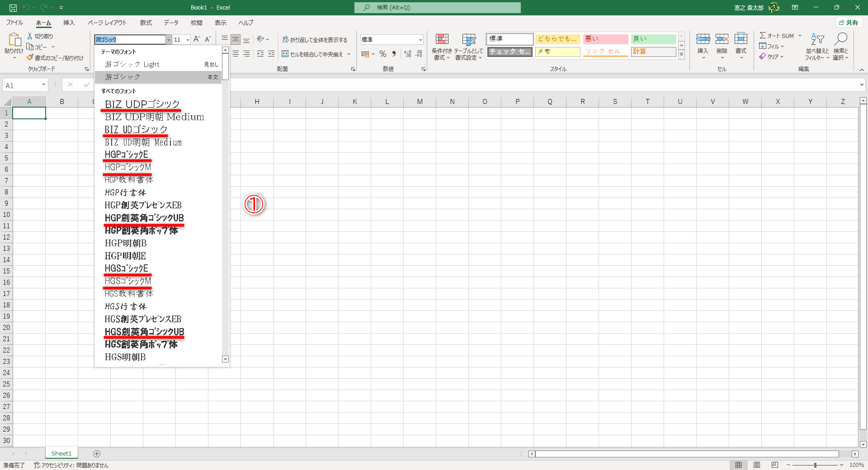
Task: Open the number format dropdown (標準)
Action: [420, 40]
